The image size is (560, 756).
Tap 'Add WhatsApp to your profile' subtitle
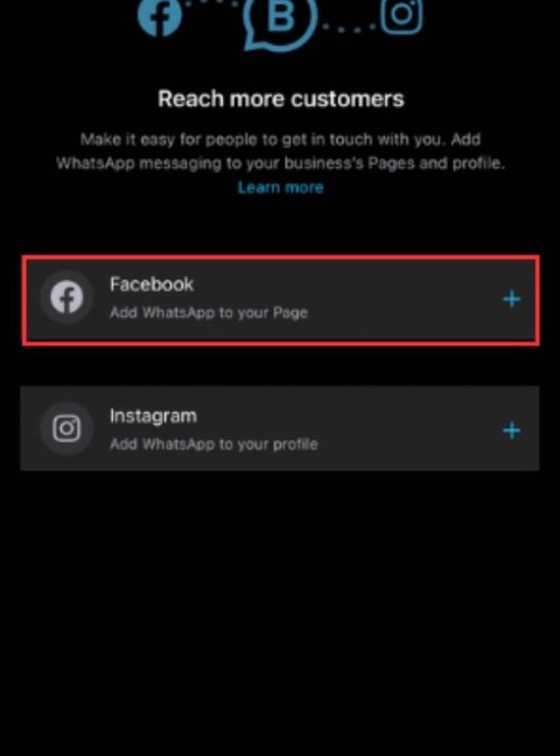coord(213,444)
